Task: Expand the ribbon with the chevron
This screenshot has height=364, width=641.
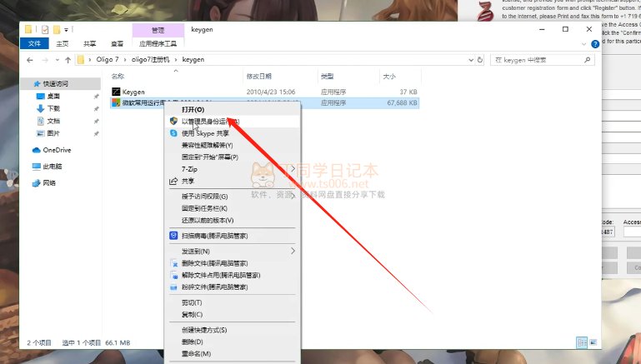Action: [583, 43]
